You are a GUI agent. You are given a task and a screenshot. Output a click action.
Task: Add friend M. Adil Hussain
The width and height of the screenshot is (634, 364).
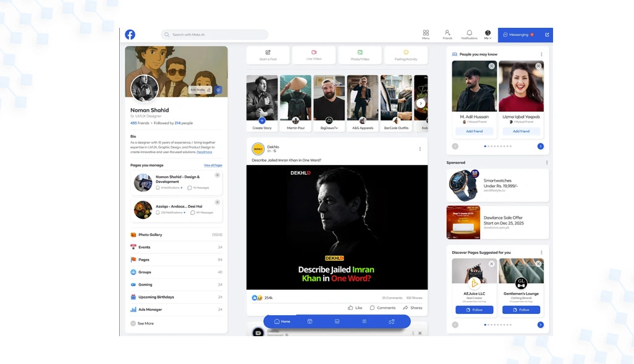point(475,131)
